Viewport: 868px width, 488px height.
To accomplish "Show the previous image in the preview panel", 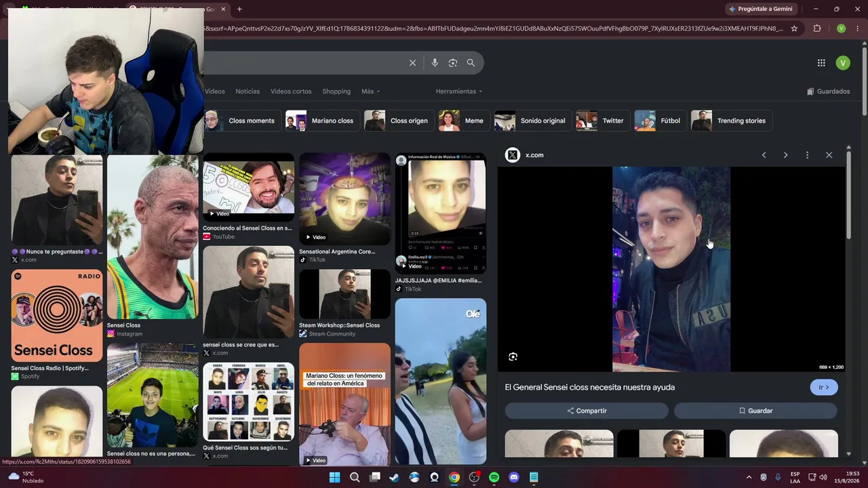I will coord(764,155).
